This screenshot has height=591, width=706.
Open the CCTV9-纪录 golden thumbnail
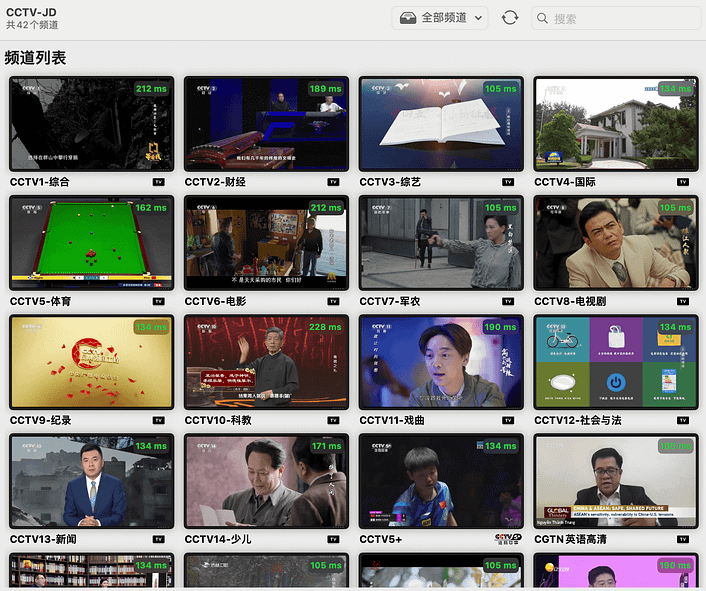click(x=91, y=362)
